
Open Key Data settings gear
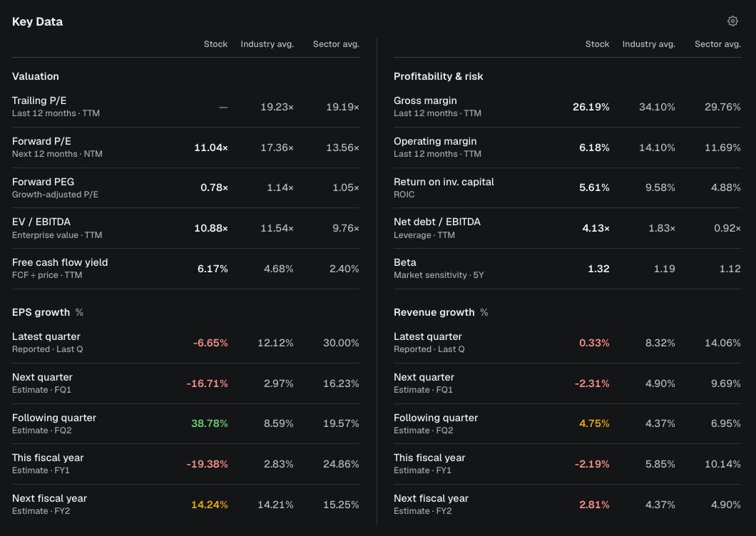tap(732, 21)
